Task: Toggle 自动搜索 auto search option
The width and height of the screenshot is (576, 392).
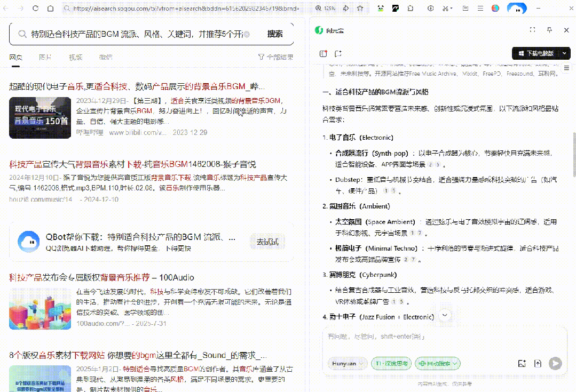Action: (x=438, y=363)
